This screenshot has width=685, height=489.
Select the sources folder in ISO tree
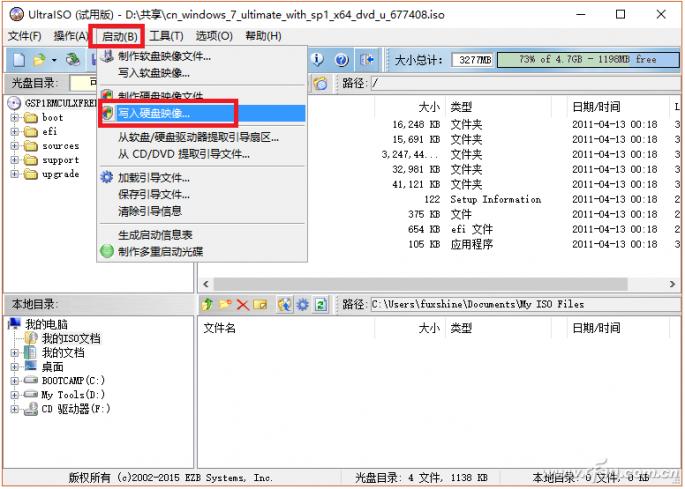click(60, 146)
